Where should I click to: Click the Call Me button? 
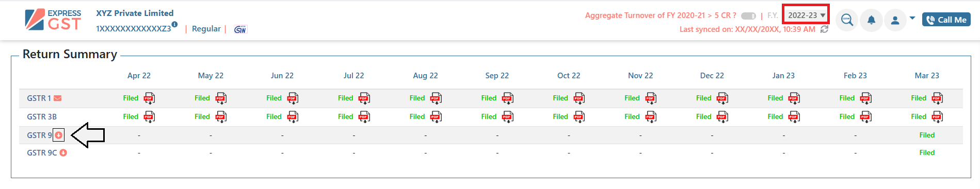pos(946,20)
